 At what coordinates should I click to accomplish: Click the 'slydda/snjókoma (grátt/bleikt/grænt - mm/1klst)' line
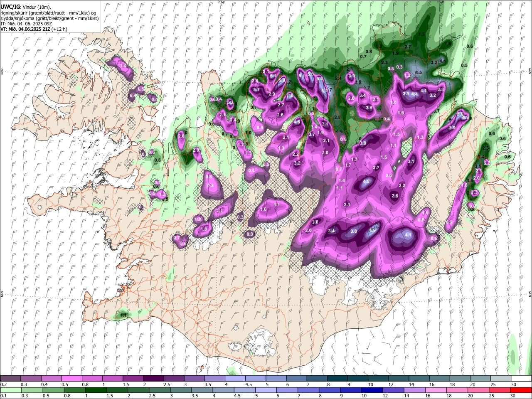pyautogui.click(x=49, y=18)
